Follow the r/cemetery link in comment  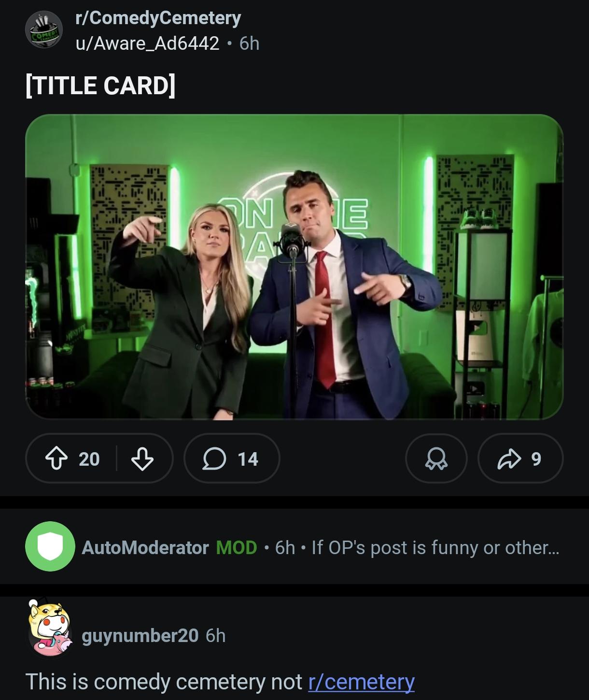coord(361,682)
